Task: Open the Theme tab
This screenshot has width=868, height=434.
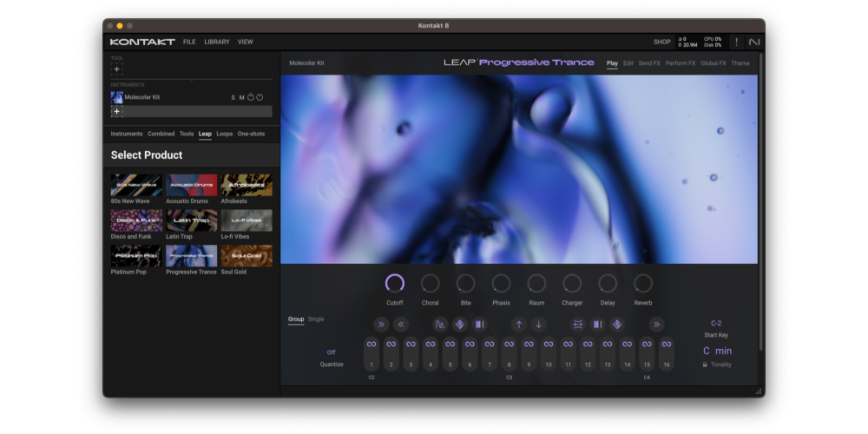Action: [x=740, y=63]
